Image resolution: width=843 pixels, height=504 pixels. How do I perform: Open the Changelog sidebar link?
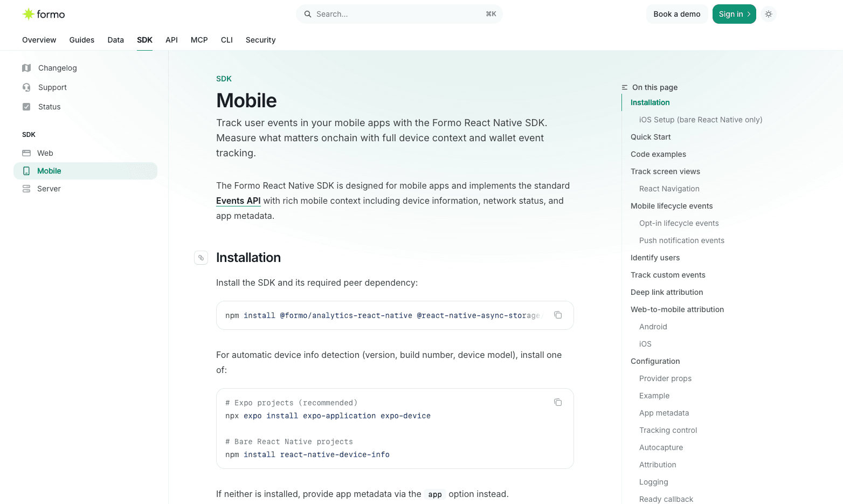pyautogui.click(x=58, y=68)
